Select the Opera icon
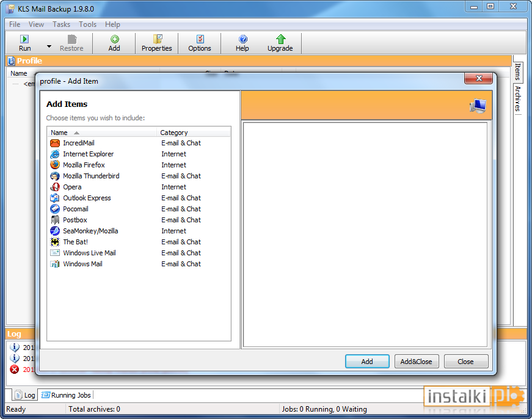Screen dimensions: 532x419 pos(55,187)
